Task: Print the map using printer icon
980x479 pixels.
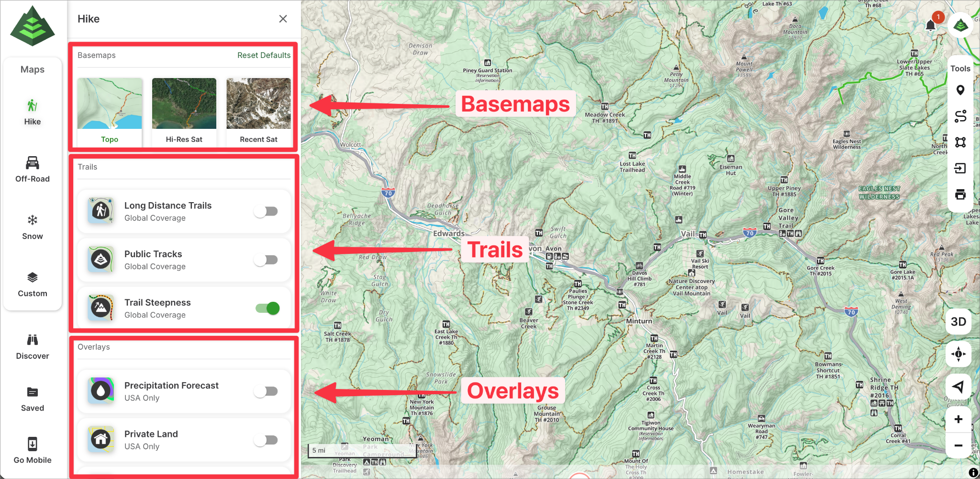Action: click(960, 194)
